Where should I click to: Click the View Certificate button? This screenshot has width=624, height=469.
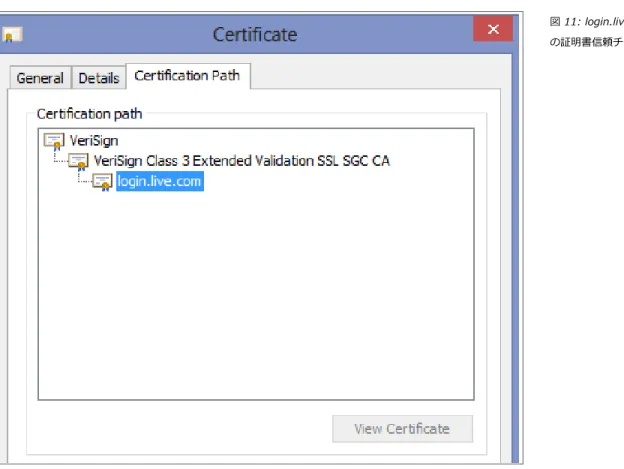point(402,429)
